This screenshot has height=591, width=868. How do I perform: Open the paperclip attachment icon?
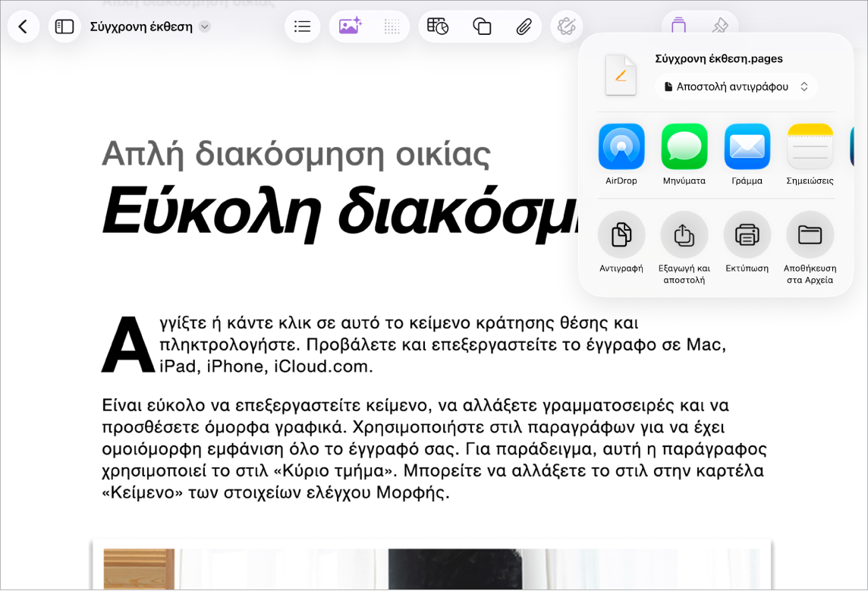click(x=524, y=27)
